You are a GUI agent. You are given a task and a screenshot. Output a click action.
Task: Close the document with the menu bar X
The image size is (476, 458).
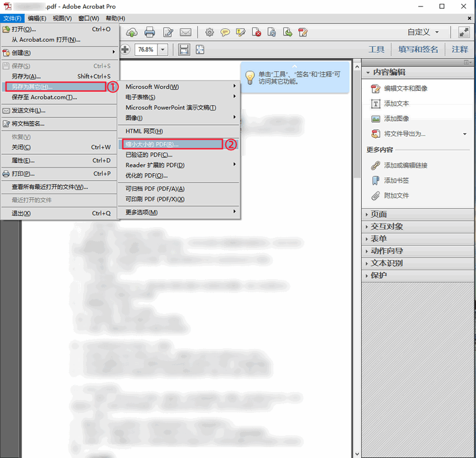[x=469, y=18]
